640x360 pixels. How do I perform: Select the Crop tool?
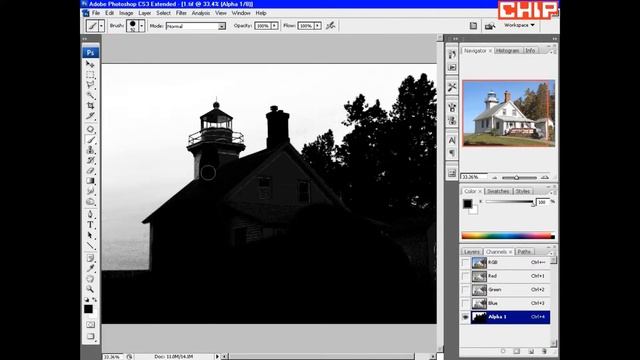click(x=90, y=106)
